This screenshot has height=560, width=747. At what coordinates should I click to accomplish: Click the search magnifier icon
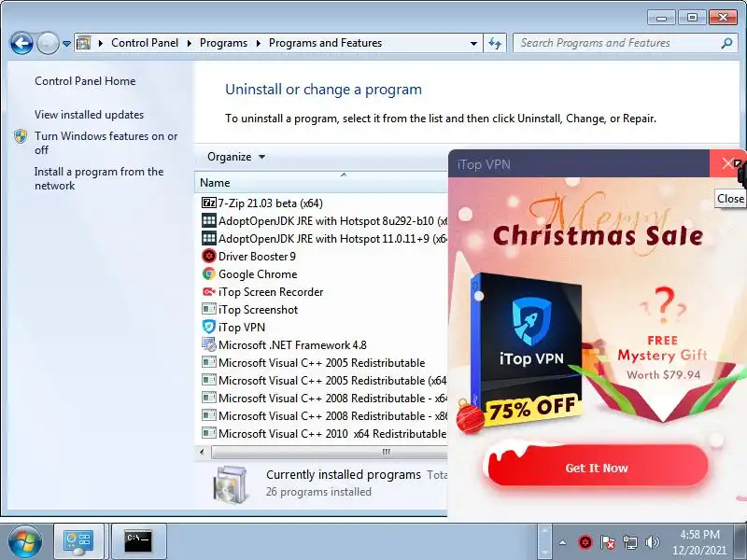(726, 43)
